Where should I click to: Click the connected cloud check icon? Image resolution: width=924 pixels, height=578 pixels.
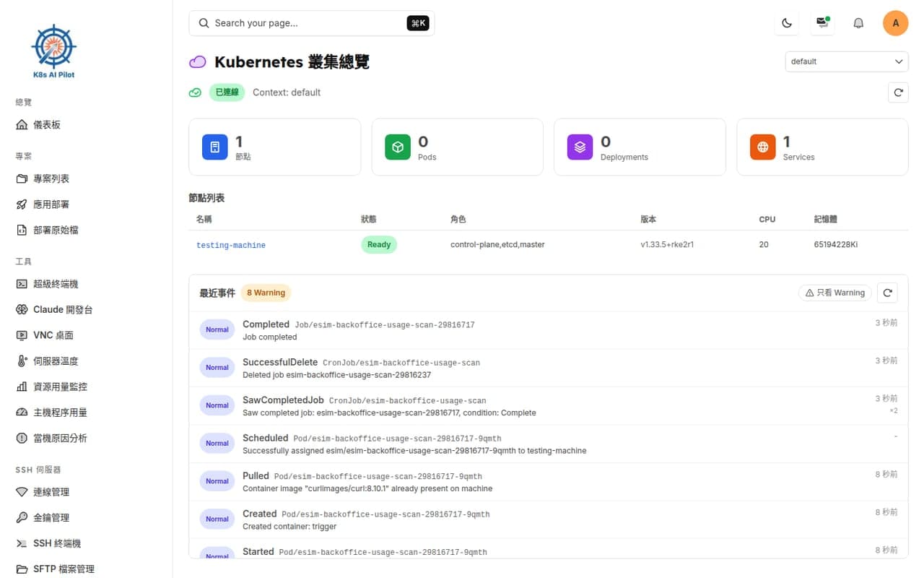pos(195,92)
